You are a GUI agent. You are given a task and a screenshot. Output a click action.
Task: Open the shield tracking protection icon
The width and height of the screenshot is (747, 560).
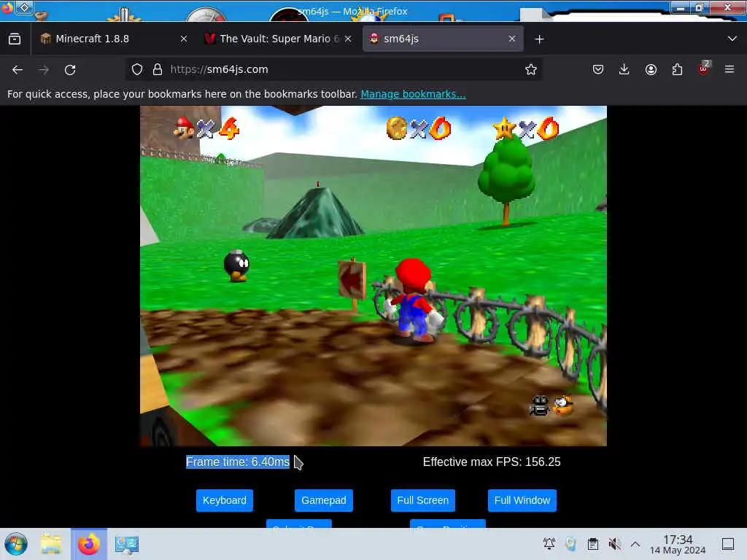(x=137, y=69)
